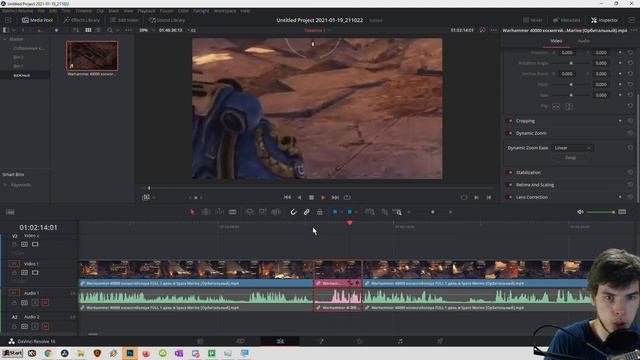This screenshot has height=360, width=640.
Task: Toggle the Loop playback button
Action: pyautogui.click(x=347, y=197)
